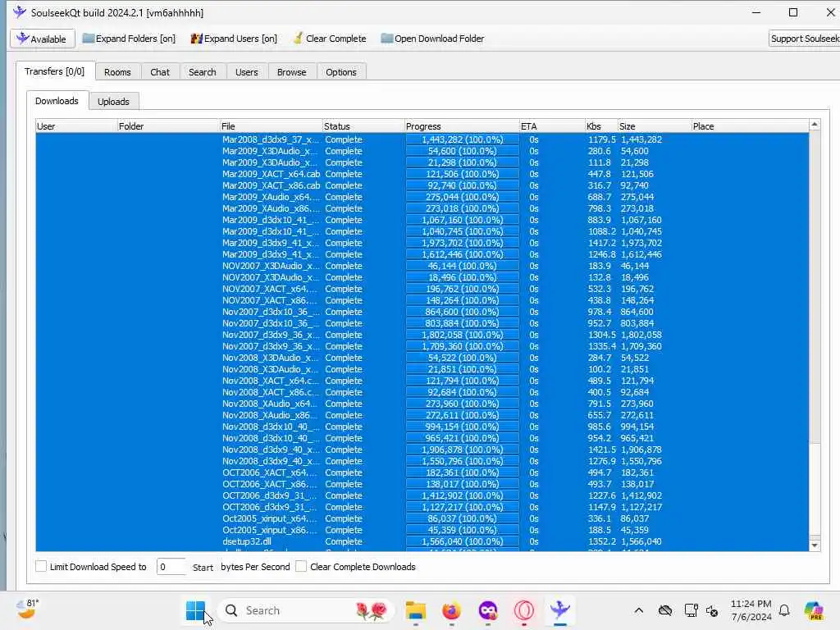840x630 pixels.
Task: Open Firefox from taskbar
Action: click(x=452, y=610)
